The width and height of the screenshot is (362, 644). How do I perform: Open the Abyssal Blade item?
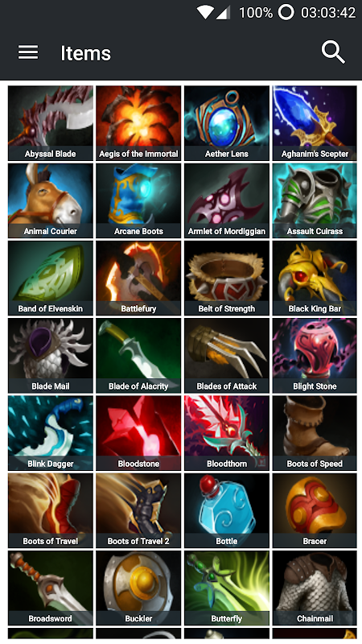[x=51, y=123]
